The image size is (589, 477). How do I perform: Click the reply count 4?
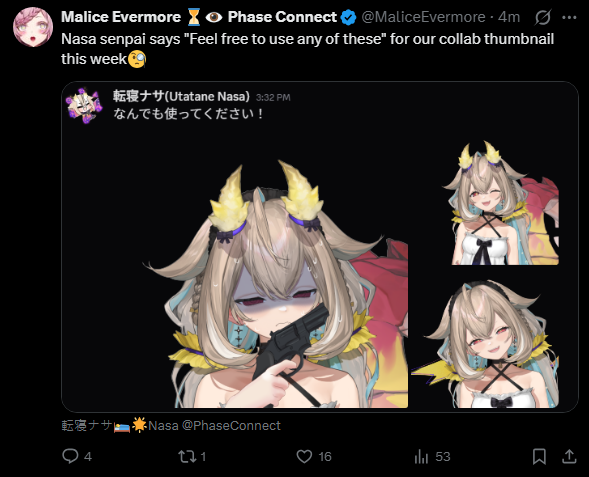click(x=88, y=457)
